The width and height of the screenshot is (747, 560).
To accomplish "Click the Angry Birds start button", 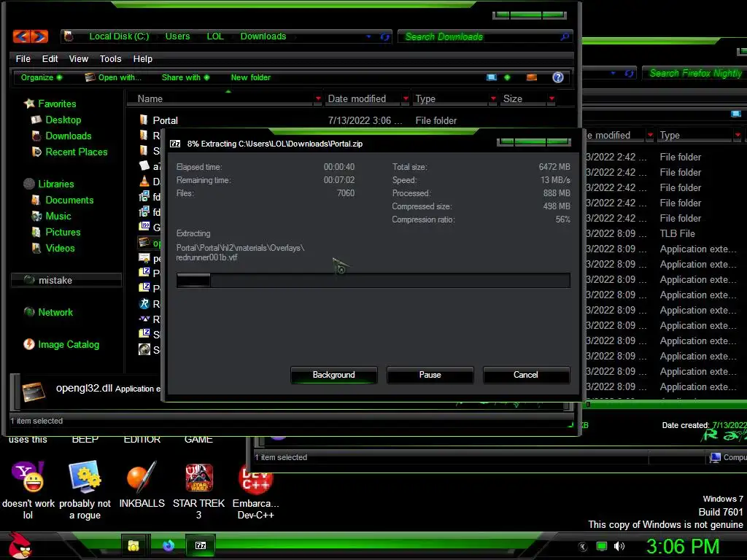I will (x=19, y=545).
